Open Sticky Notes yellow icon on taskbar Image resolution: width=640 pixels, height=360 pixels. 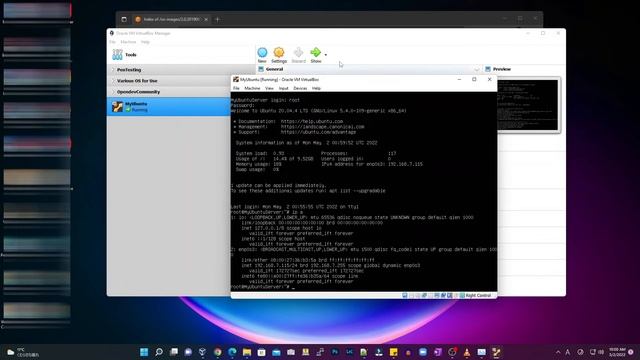pyautogui.click(x=393, y=352)
